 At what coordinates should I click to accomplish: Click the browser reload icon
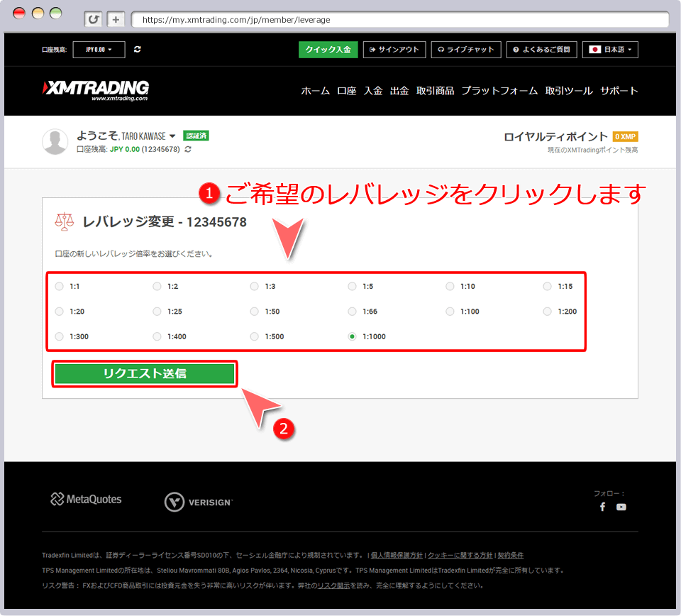coord(94,19)
